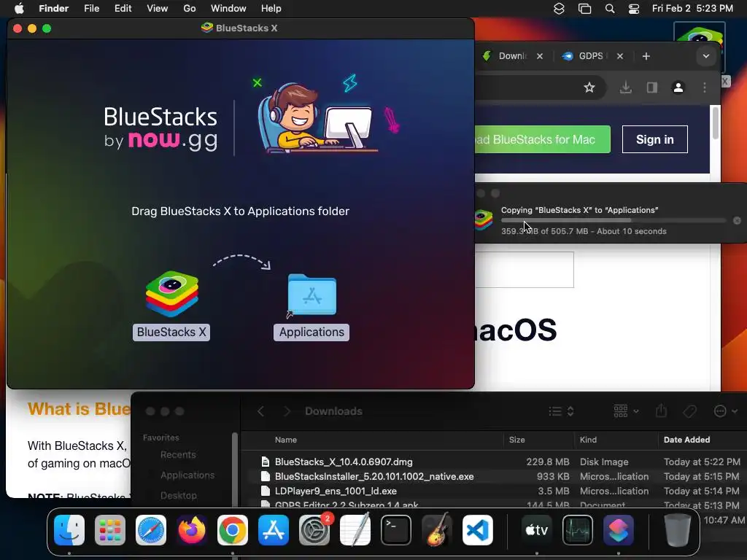Screen dimensions: 747x560
Task: Open the Window menu
Action: pyautogui.click(x=228, y=9)
